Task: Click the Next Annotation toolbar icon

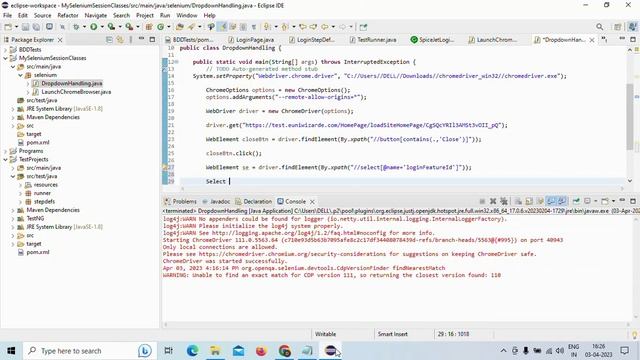Action: 267,27
